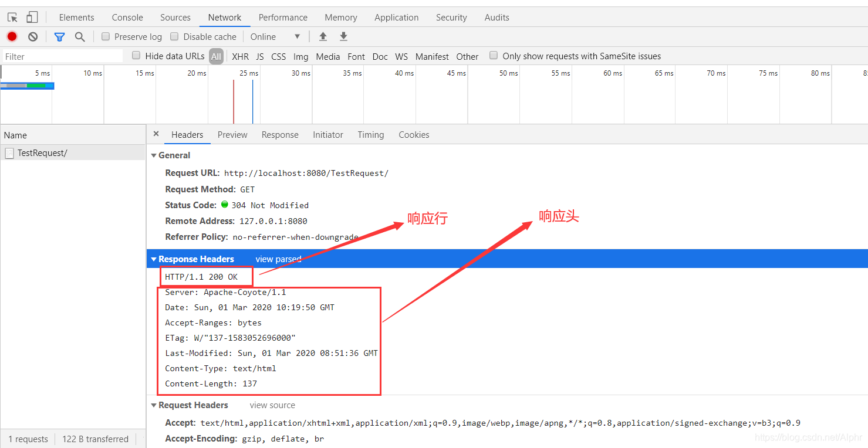Focus the Filter text field

(62, 56)
